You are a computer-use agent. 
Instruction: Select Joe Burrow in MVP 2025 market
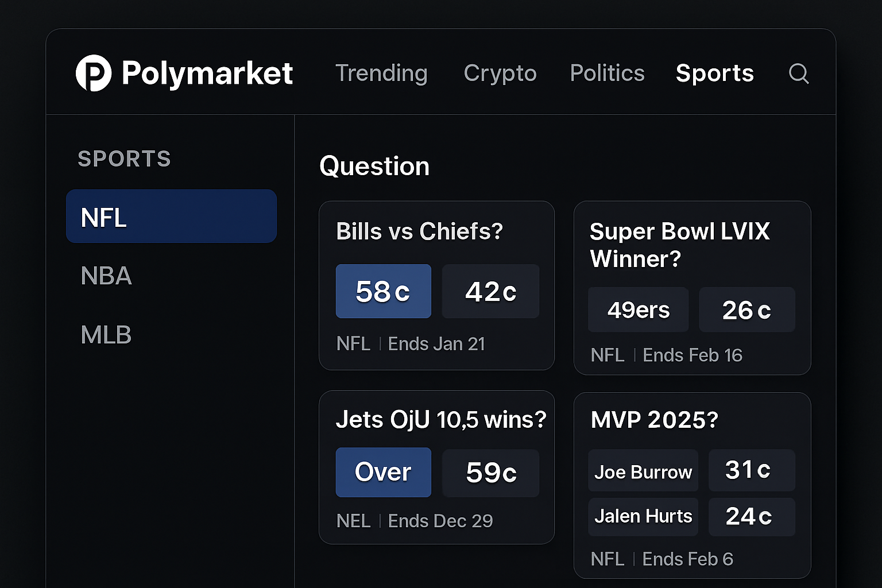[x=643, y=471]
